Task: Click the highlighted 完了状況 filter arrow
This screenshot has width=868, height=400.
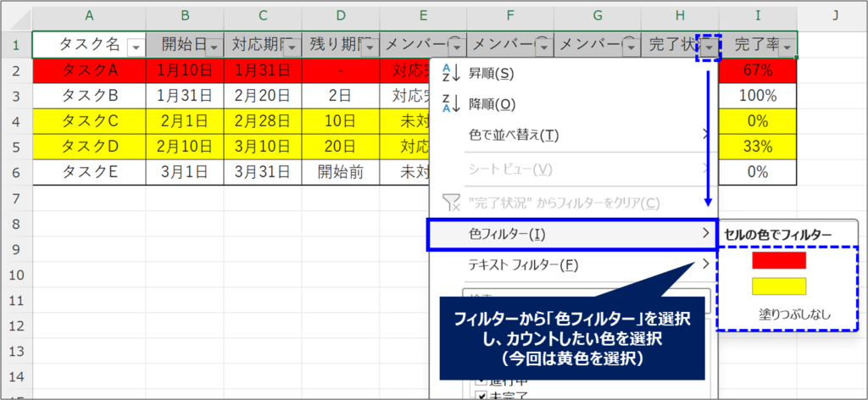Action: coord(707,47)
